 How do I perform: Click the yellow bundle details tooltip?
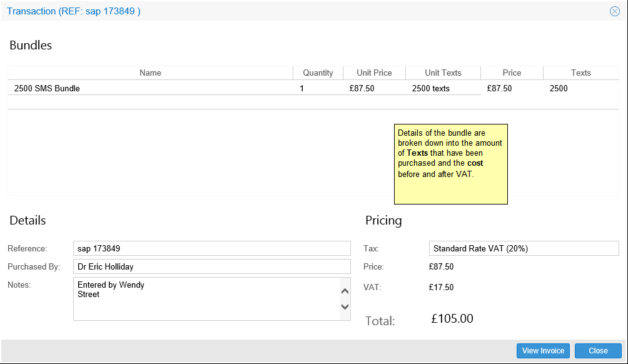450,164
